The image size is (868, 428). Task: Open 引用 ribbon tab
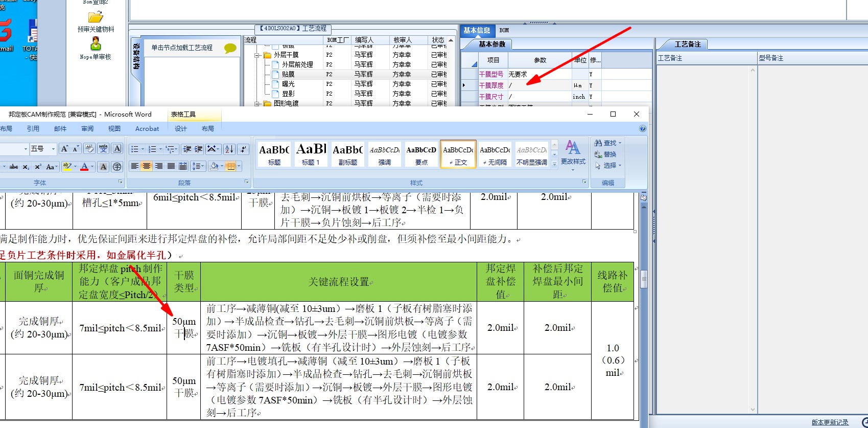(33, 129)
